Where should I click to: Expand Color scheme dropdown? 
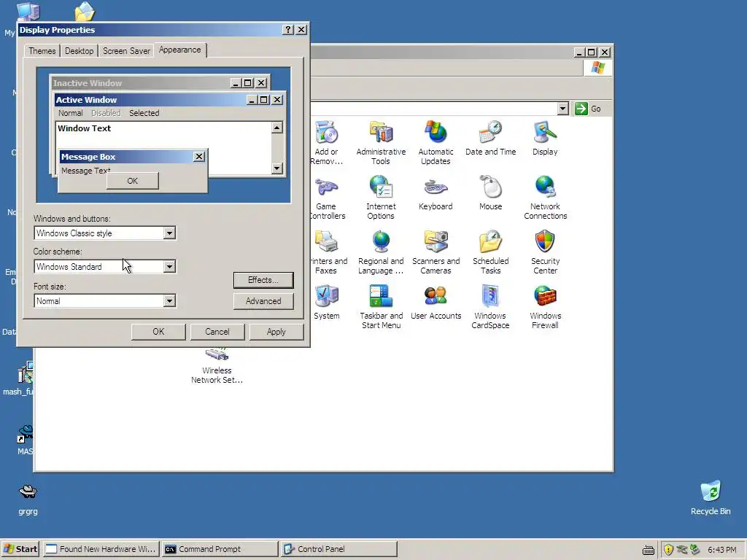169,266
